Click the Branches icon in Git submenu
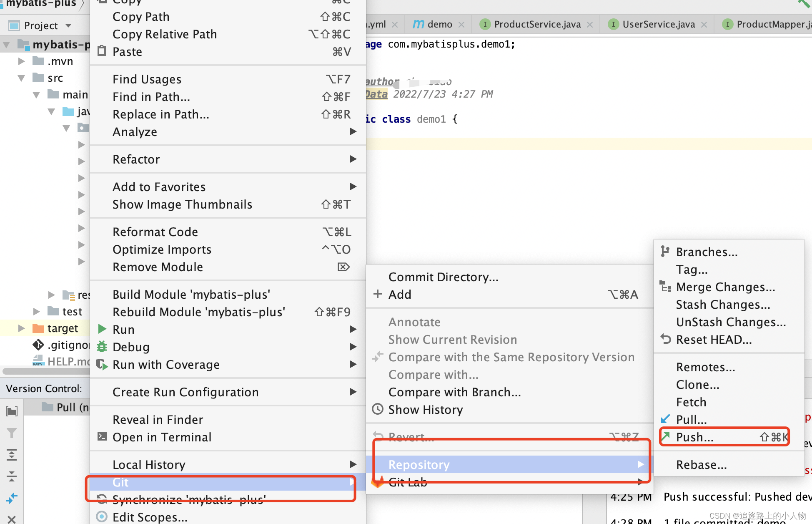The image size is (812, 524). click(x=665, y=252)
